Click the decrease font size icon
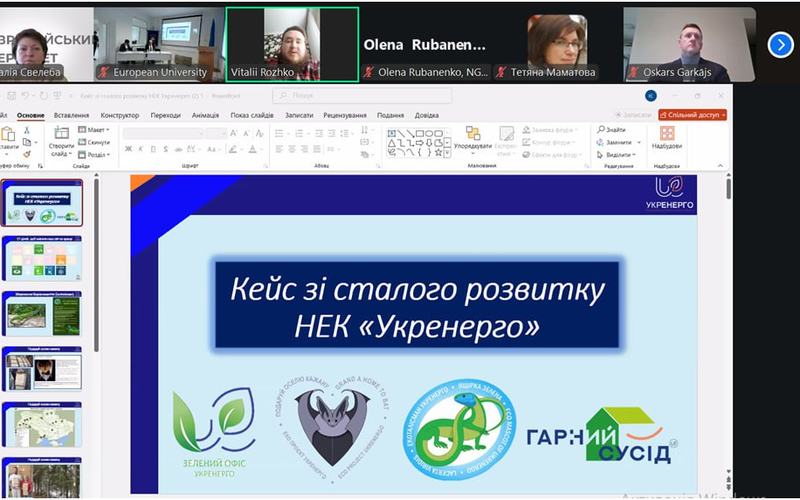The width and height of the screenshot is (800, 500). [x=246, y=133]
